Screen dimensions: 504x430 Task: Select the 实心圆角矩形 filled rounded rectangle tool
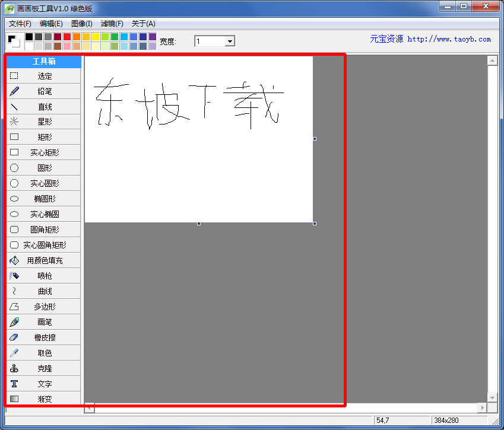click(43, 245)
